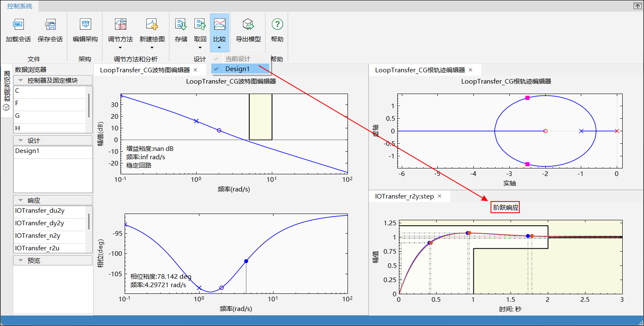This screenshot has width=644, height=326.
Task: Close the LoopTransfer_CG根轨迹编辑器 tab
Action: [470, 70]
